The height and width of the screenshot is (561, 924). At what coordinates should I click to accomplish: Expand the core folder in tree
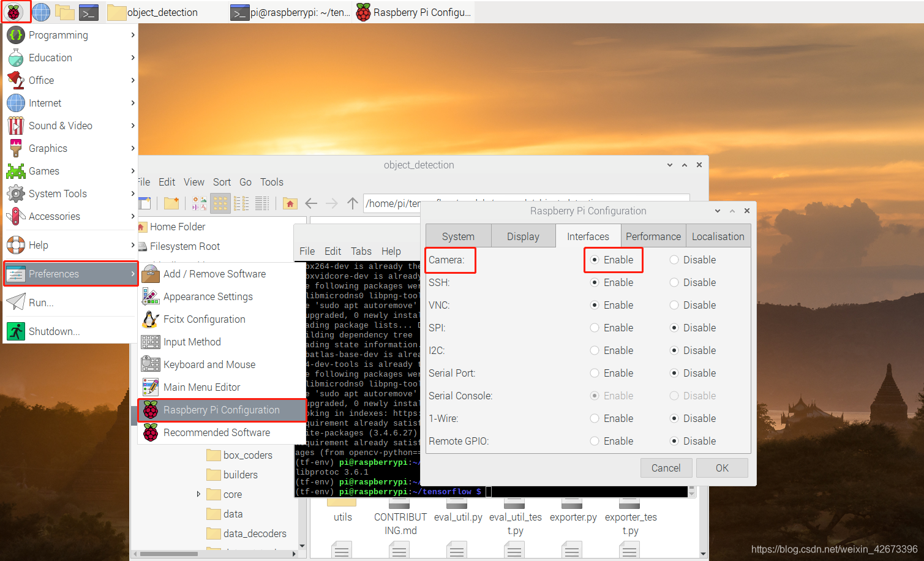coord(198,494)
